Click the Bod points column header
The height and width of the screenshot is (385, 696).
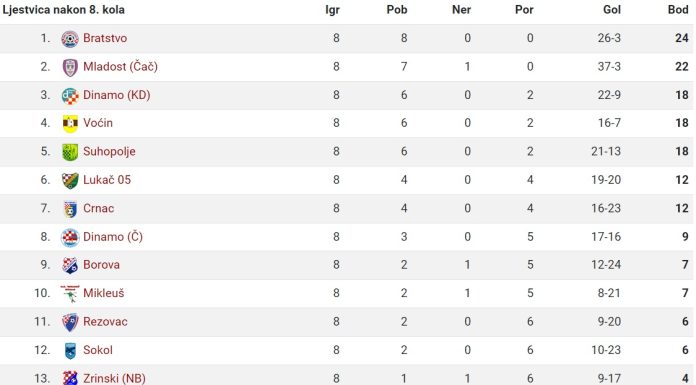coord(678,10)
